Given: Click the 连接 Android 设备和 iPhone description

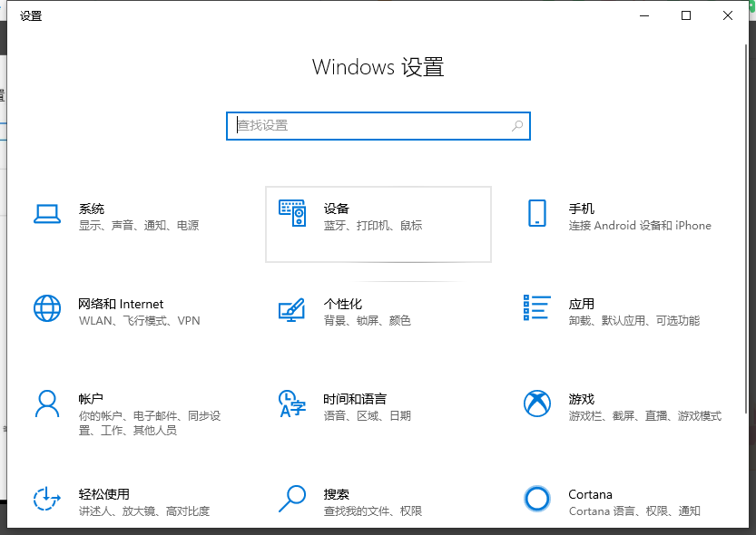Looking at the screenshot, I should click(x=639, y=226).
